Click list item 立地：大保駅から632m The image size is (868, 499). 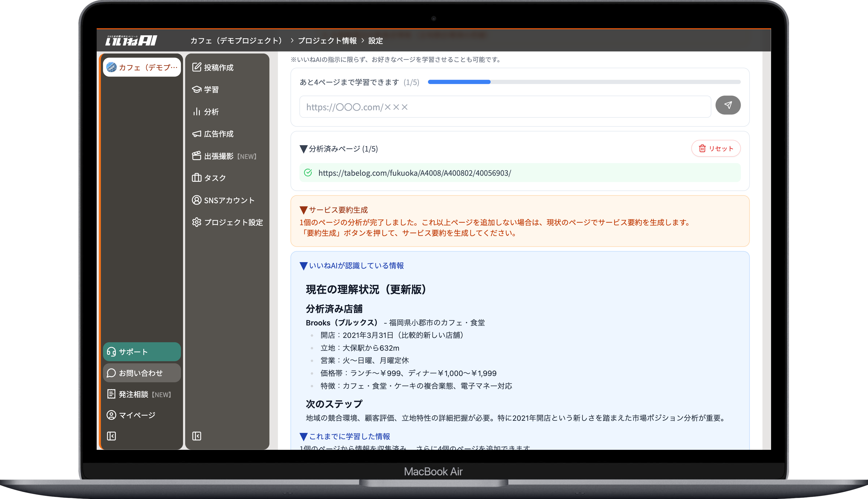click(360, 348)
